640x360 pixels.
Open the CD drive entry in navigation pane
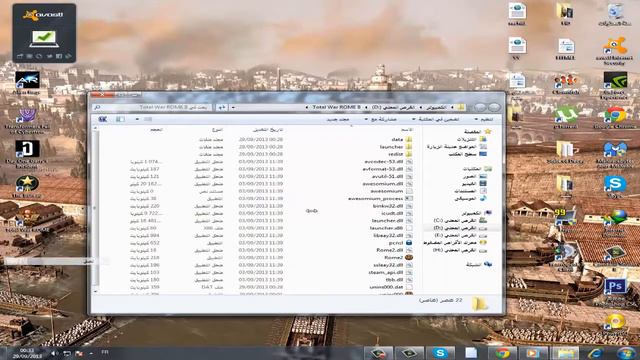455,243
